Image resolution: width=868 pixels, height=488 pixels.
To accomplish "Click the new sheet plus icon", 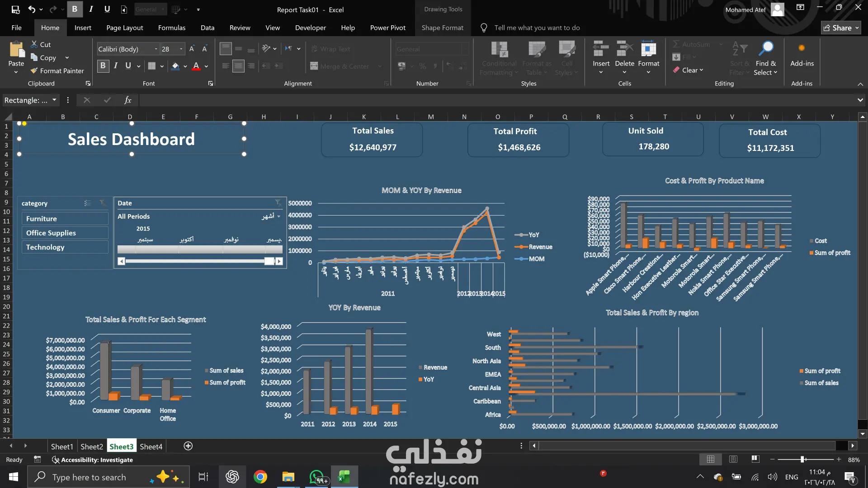I will click(188, 446).
